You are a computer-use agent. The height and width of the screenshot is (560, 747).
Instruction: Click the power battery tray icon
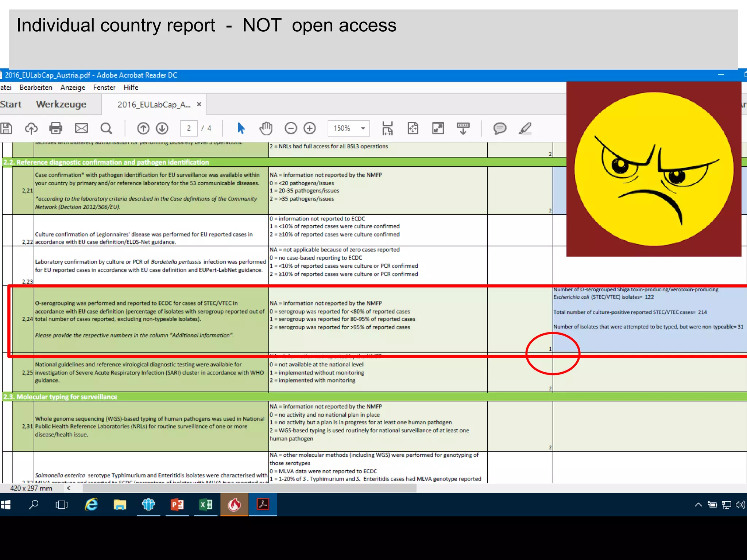(x=712, y=505)
